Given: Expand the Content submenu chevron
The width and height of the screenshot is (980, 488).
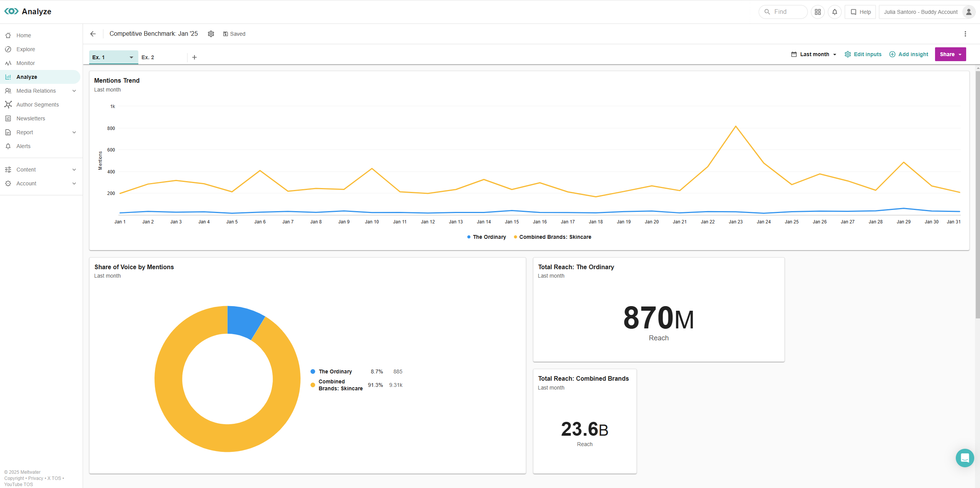Looking at the screenshot, I should pos(74,170).
